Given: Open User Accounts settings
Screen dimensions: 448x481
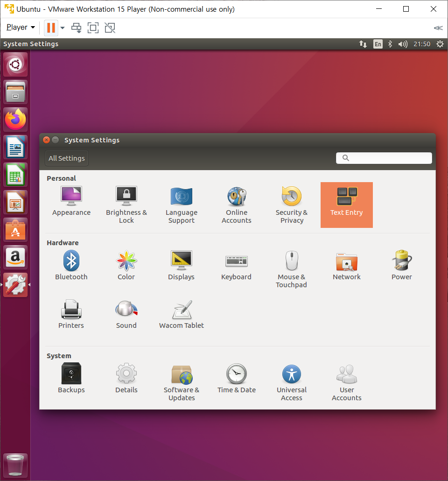Looking at the screenshot, I should click(x=347, y=382).
